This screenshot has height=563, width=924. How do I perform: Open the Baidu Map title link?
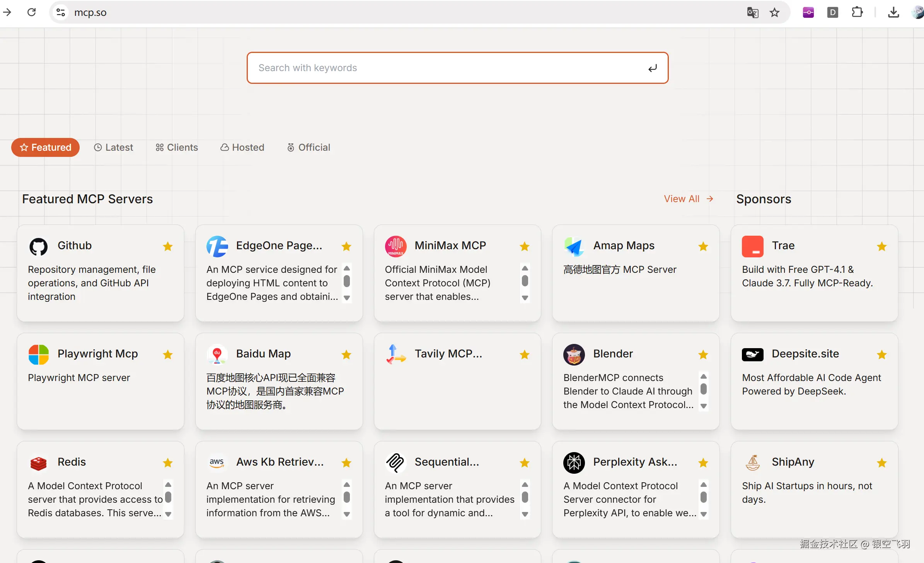(x=263, y=354)
